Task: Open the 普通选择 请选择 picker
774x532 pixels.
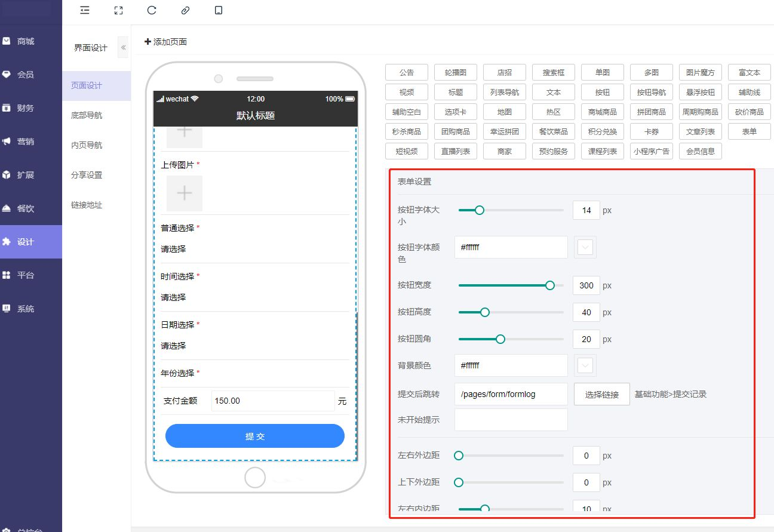Action: (x=174, y=249)
